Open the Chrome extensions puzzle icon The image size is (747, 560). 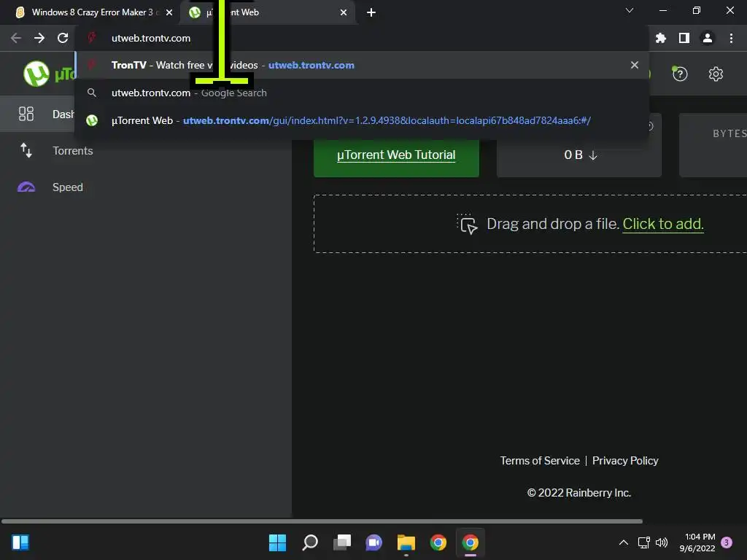[660, 38]
